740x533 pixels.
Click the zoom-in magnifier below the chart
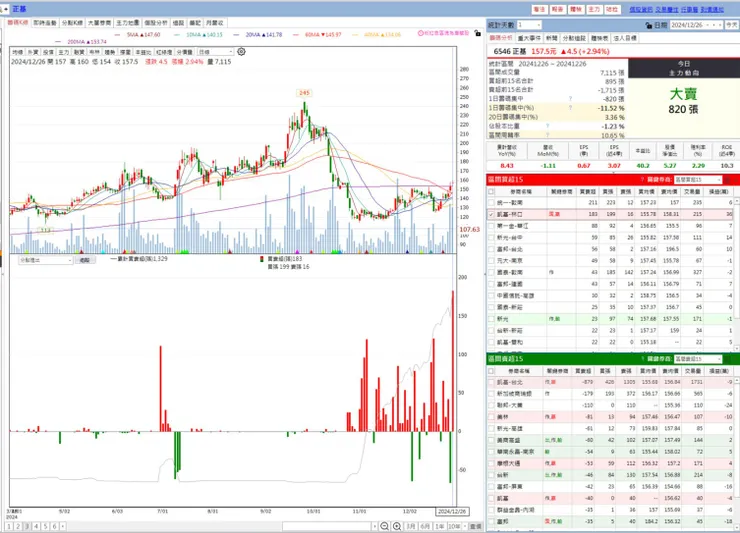[x=397, y=526]
